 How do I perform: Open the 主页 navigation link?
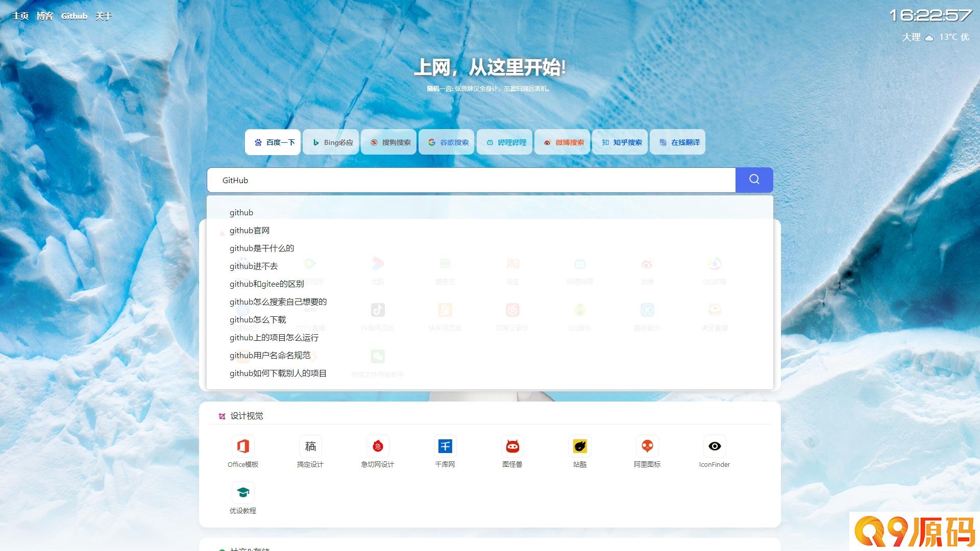20,16
